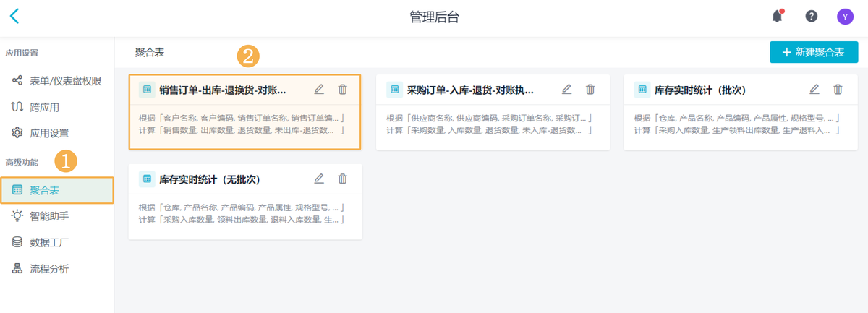Edit the 库存实时统计（批次）table
The width and height of the screenshot is (868, 313).
[814, 90]
